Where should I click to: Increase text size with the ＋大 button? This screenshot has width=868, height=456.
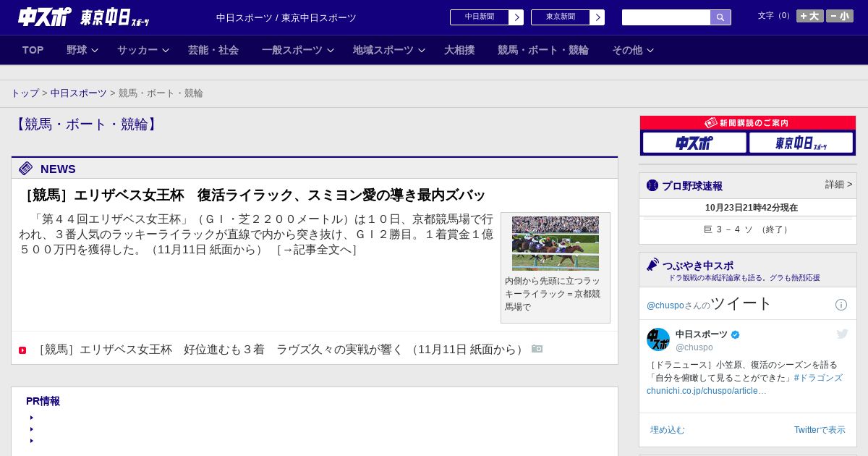tap(810, 16)
